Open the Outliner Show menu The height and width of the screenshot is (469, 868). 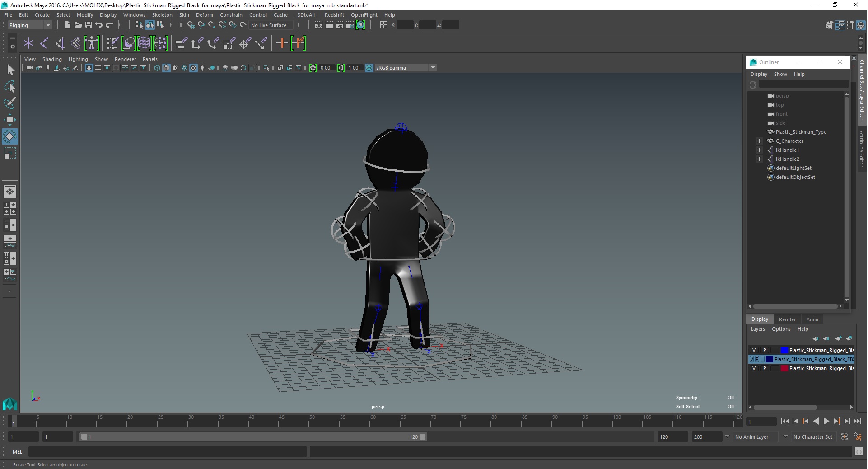click(x=780, y=74)
